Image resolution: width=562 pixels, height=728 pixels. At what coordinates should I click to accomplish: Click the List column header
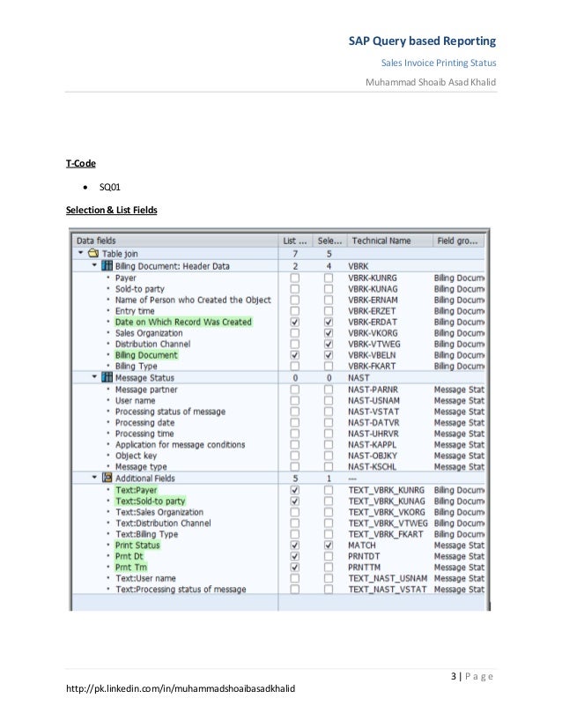click(x=295, y=241)
